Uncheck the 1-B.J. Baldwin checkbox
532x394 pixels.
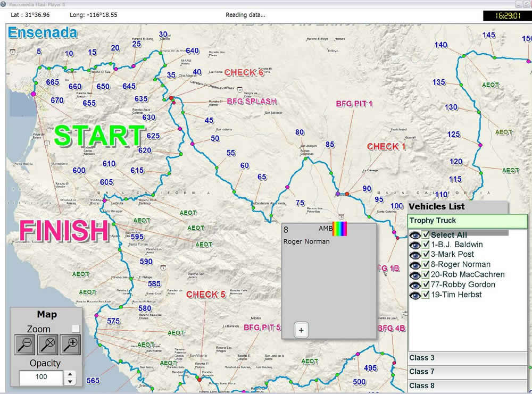[x=426, y=245]
